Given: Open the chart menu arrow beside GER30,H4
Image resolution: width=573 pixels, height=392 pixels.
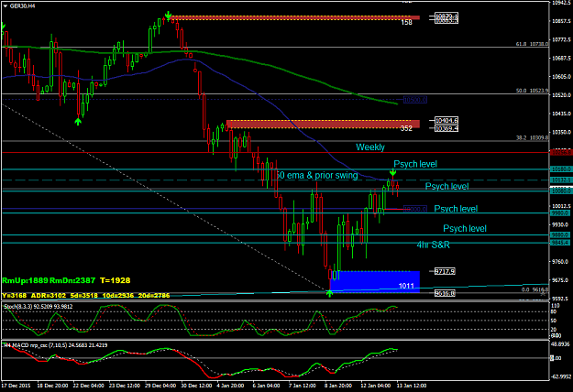Looking at the screenshot, I should click(5, 6).
